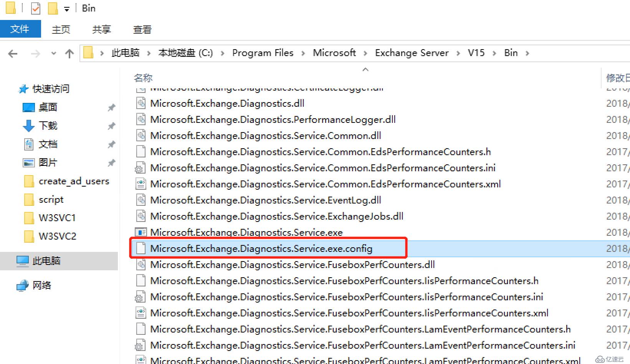Click the Diagnostics.PerformanceLogger.dll file icon

(x=141, y=119)
